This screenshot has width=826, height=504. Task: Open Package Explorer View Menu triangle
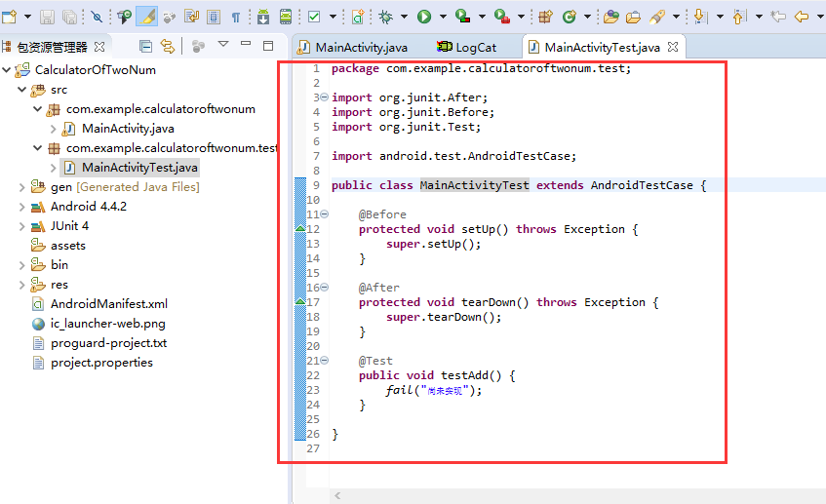click(223, 44)
